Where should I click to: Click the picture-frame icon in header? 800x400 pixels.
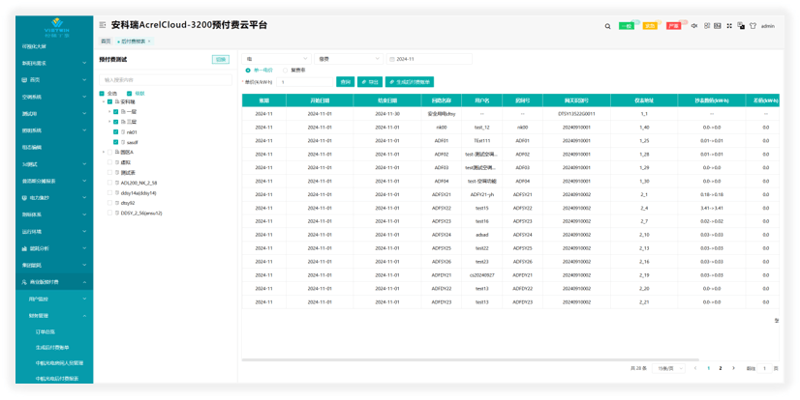pos(717,26)
